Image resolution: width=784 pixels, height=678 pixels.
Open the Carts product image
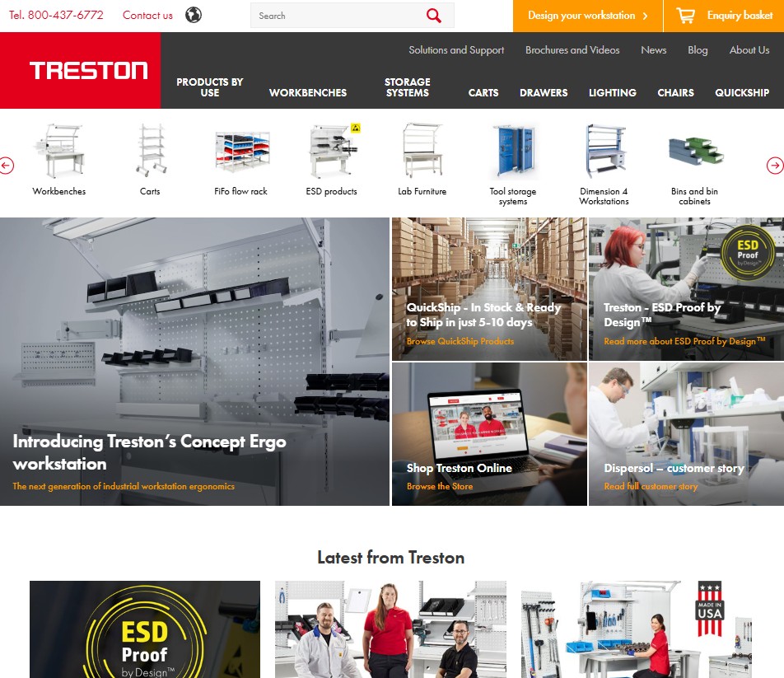click(150, 151)
